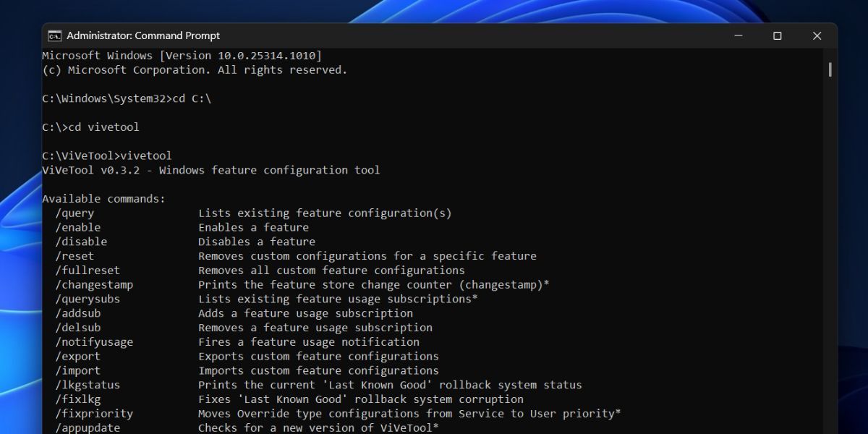Viewport: 868px width, 434px height.
Task: Click the Microsoft Corporation copyright line
Action: 195,70
